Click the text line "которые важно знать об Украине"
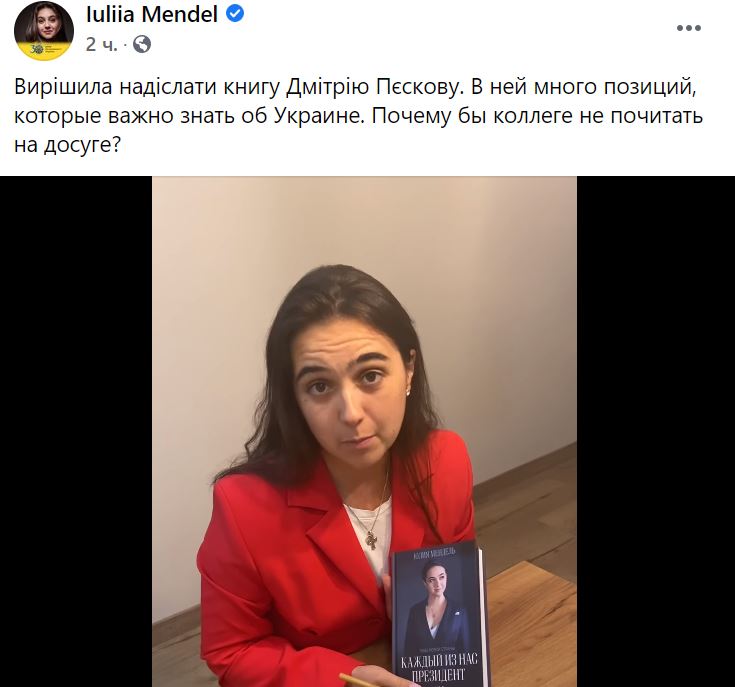Viewport: 735px width, 687px height. [x=189, y=116]
